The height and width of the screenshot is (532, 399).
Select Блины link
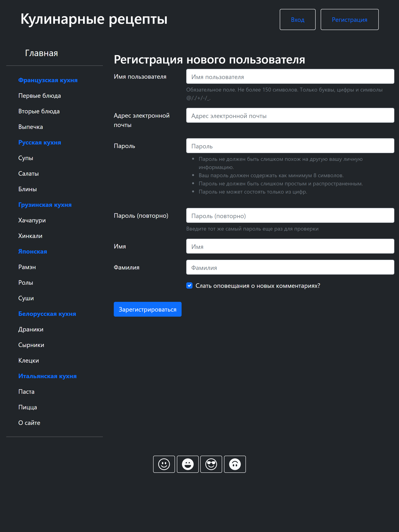point(27,189)
